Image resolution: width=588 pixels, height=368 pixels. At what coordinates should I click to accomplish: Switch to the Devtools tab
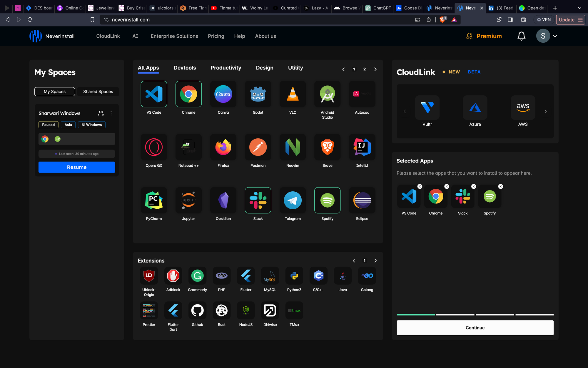pos(185,68)
